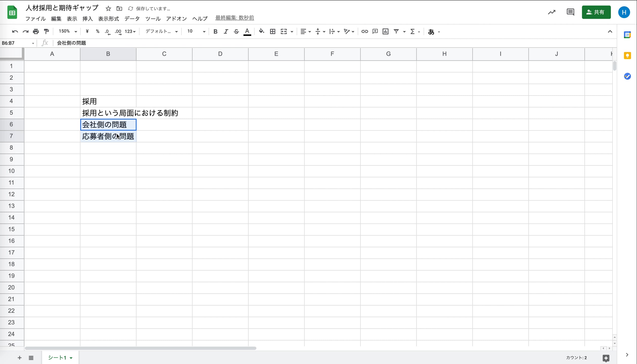Image resolution: width=637 pixels, height=364 pixels.
Task: Expand the font size dropdown
Action: coord(203,31)
